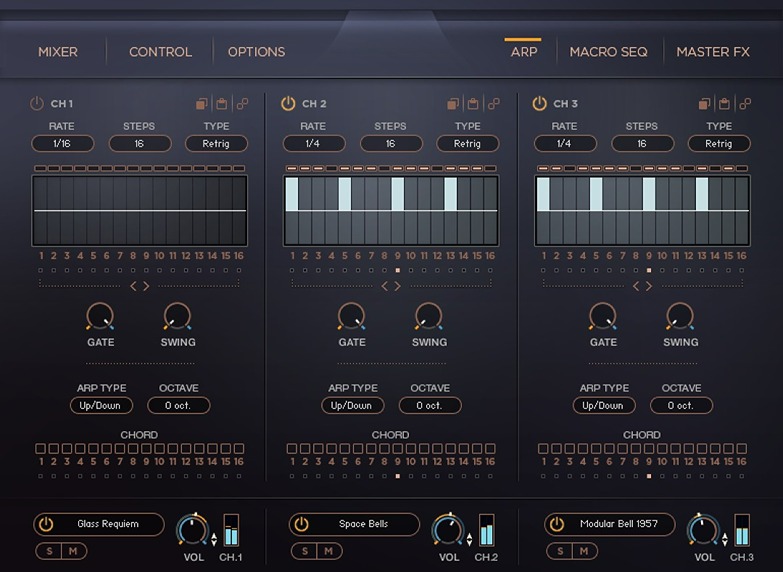The image size is (783, 572).
Task: Toggle the CH 1 arp power icon
Action: 36,103
